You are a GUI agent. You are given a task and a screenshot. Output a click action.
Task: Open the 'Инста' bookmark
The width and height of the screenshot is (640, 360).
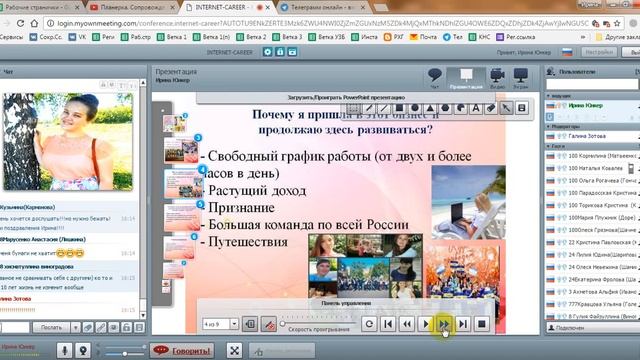364,37
